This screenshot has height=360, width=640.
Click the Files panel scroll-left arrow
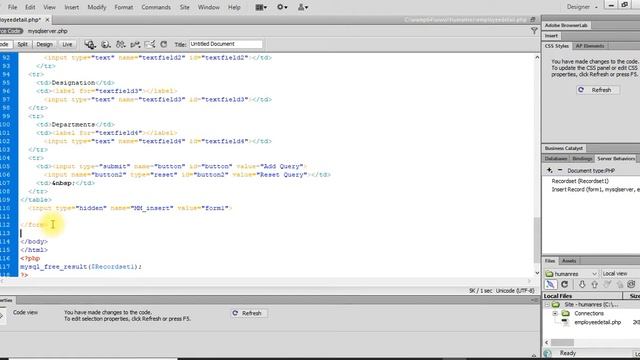pos(547,342)
